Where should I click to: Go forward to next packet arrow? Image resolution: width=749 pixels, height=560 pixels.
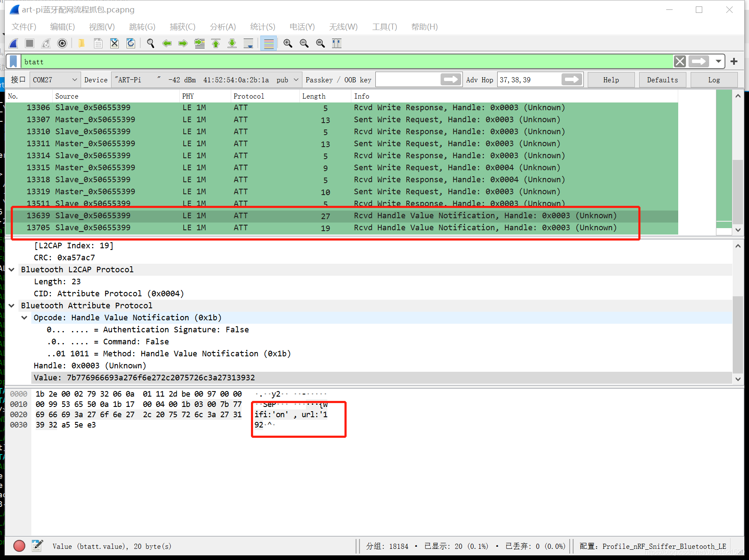point(183,43)
